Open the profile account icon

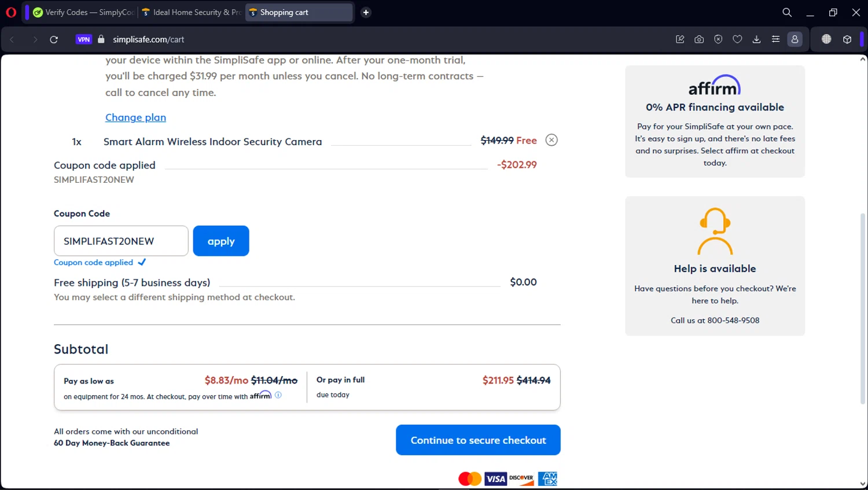[x=795, y=39]
